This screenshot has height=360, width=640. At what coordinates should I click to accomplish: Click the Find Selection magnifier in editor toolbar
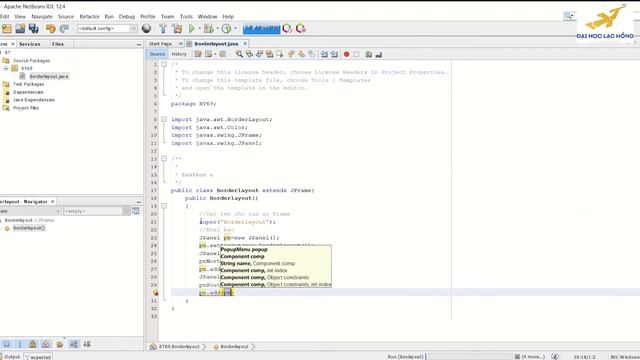(239, 54)
